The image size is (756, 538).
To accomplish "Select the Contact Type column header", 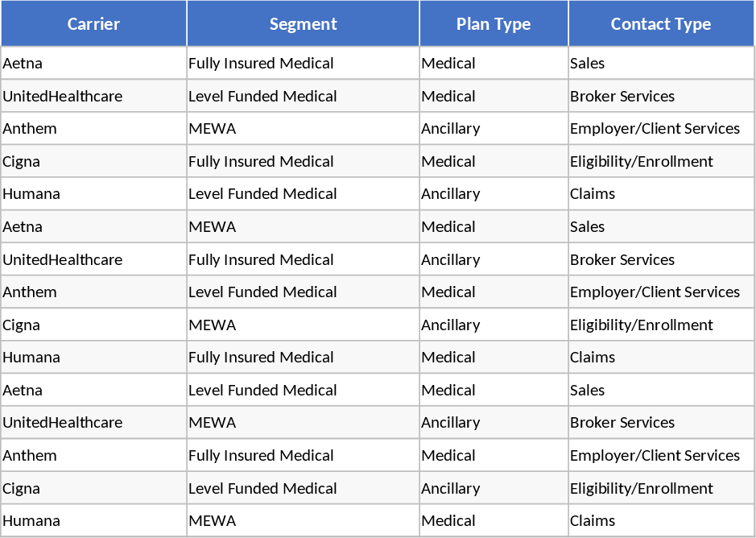I will pos(660,24).
